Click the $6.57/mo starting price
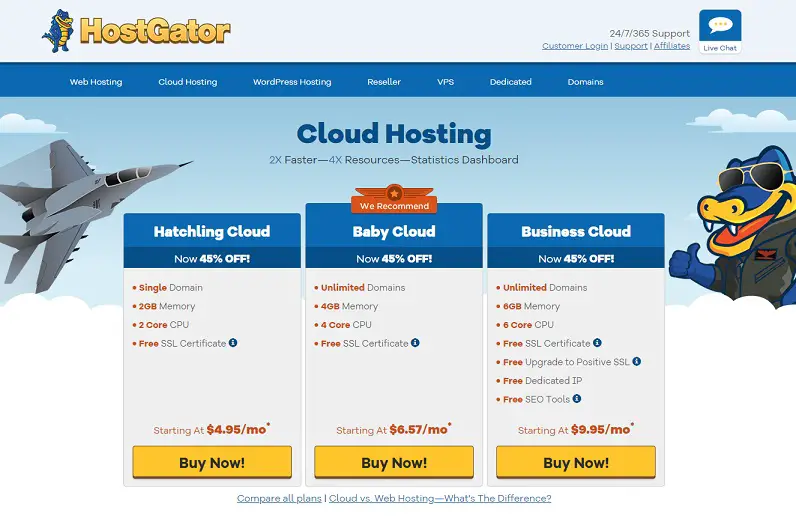This screenshot has width=796, height=516. pyautogui.click(x=420, y=429)
